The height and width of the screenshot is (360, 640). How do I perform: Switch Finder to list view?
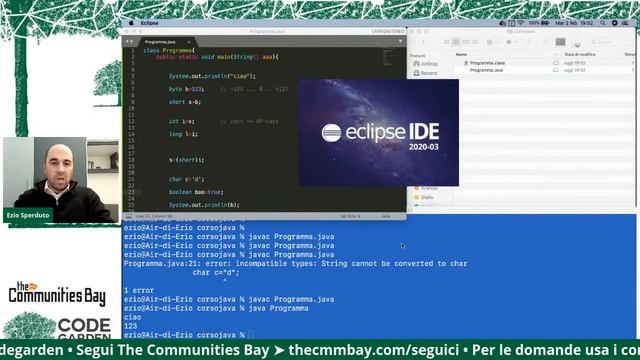click(x=456, y=42)
